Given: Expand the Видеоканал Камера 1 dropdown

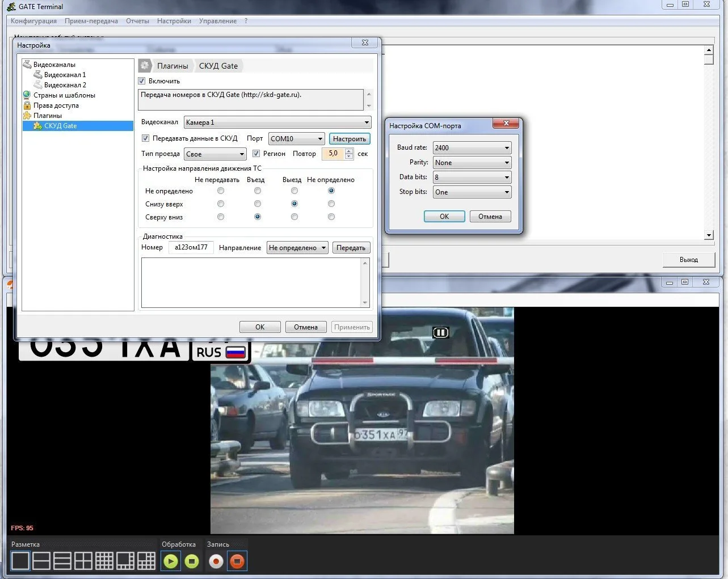Looking at the screenshot, I should click(x=277, y=122).
